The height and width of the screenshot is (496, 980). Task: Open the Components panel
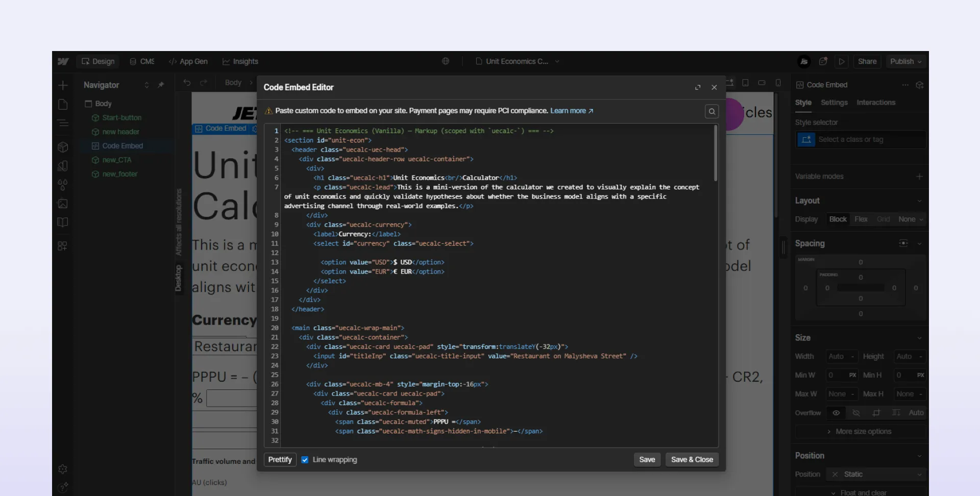63,147
